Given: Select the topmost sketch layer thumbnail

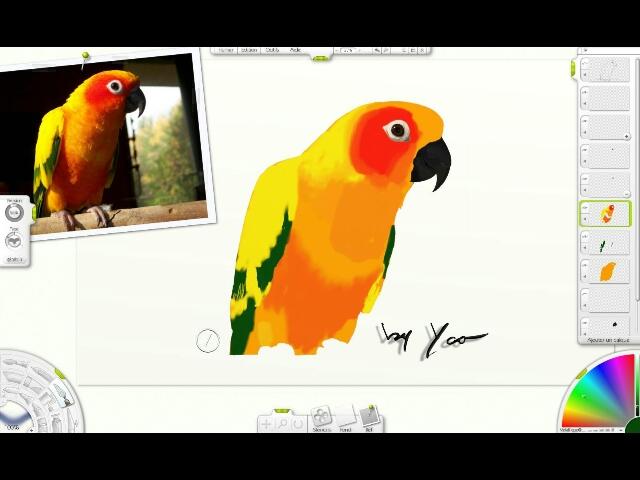Looking at the screenshot, I should click(x=610, y=69).
